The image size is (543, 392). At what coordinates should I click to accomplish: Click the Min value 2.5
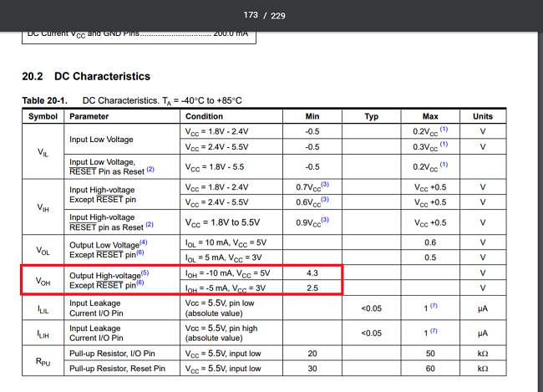click(x=312, y=288)
